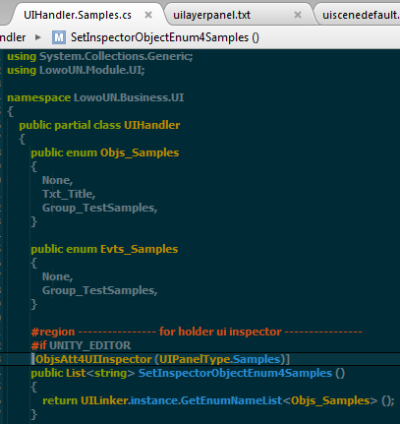
Task: Click the #region for holder ui inspector line
Action: coord(197,332)
